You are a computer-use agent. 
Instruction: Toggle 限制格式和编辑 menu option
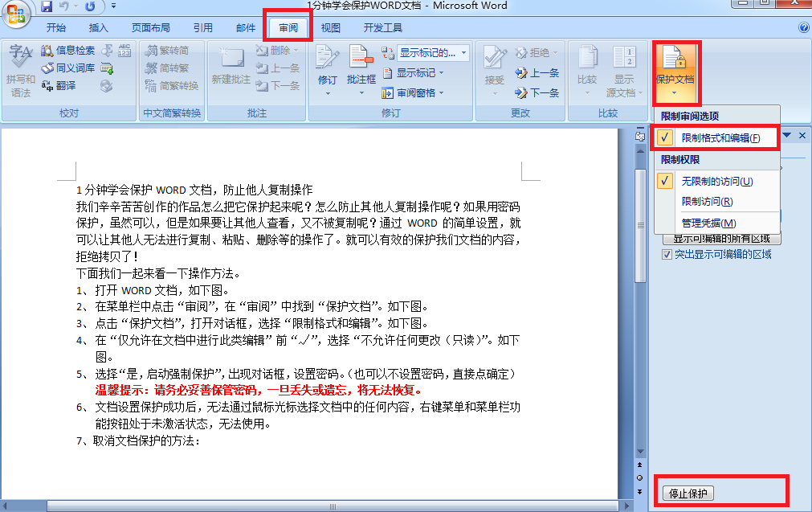pos(717,138)
